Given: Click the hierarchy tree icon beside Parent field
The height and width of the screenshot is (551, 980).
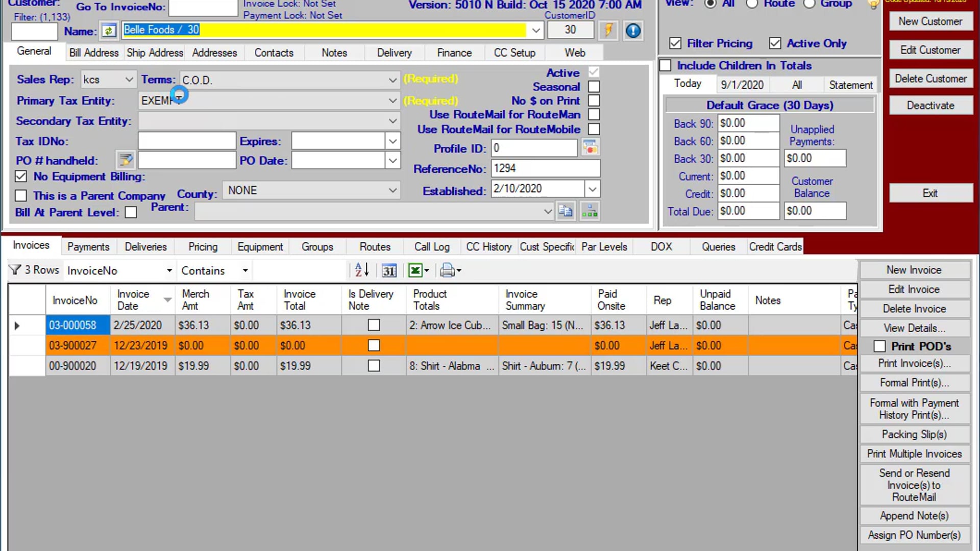Looking at the screenshot, I should pyautogui.click(x=590, y=211).
